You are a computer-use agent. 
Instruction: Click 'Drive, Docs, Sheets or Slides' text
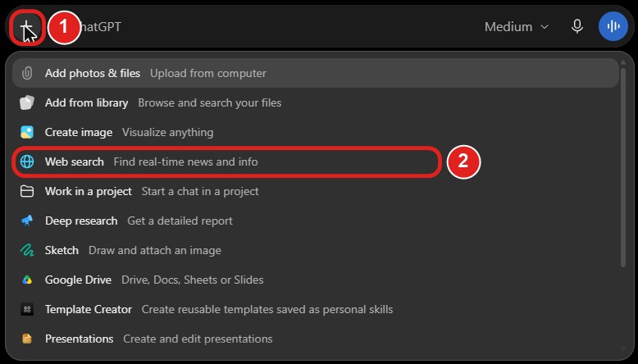pyautogui.click(x=193, y=280)
